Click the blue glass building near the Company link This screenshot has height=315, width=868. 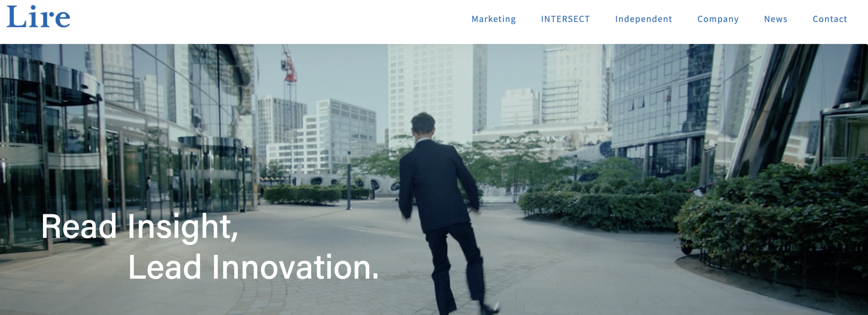[x=661, y=102]
